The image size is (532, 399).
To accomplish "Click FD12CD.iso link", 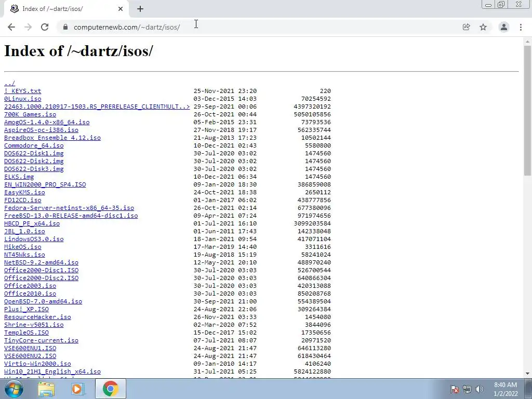I will 23,200.
